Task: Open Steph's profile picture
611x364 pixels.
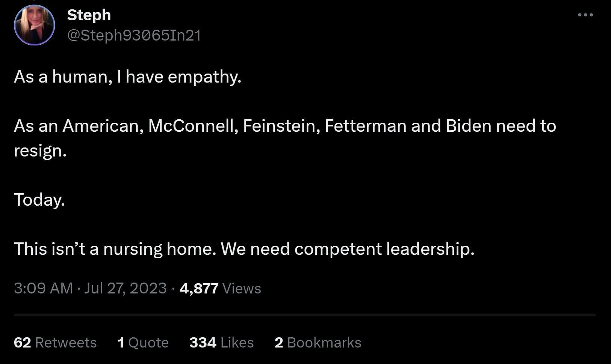Action: pyautogui.click(x=35, y=26)
